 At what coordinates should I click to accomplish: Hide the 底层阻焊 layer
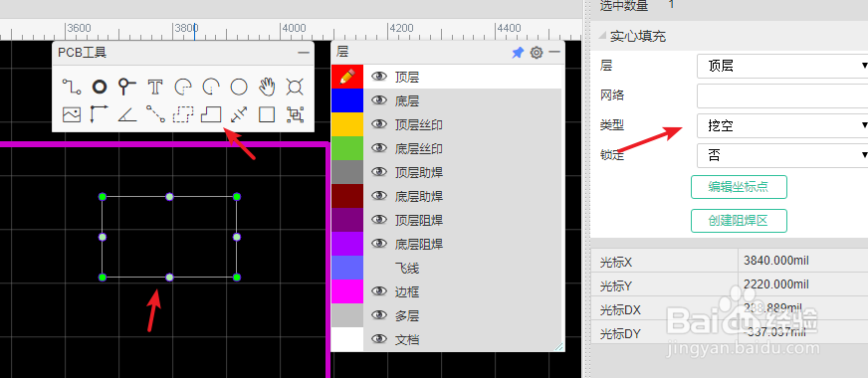coord(378,244)
